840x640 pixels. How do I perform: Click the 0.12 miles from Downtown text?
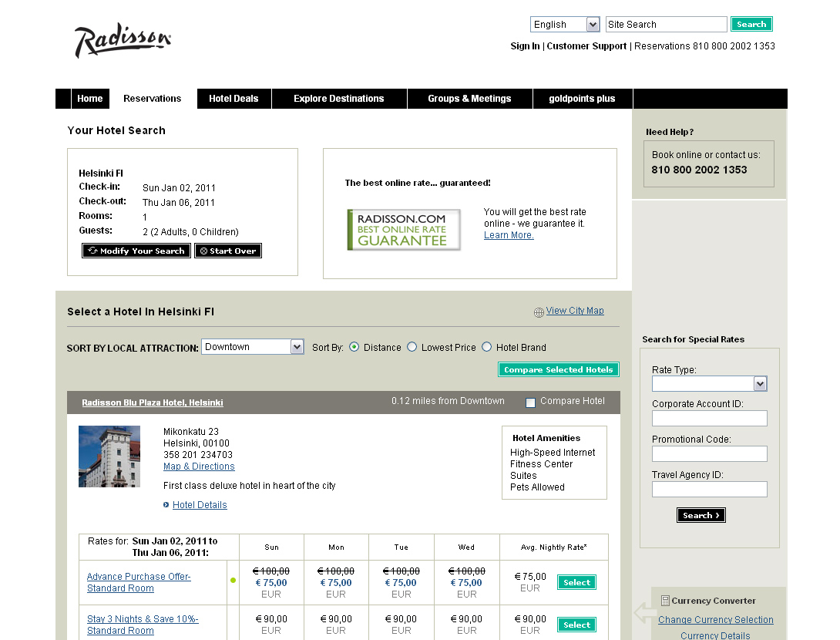click(x=448, y=401)
